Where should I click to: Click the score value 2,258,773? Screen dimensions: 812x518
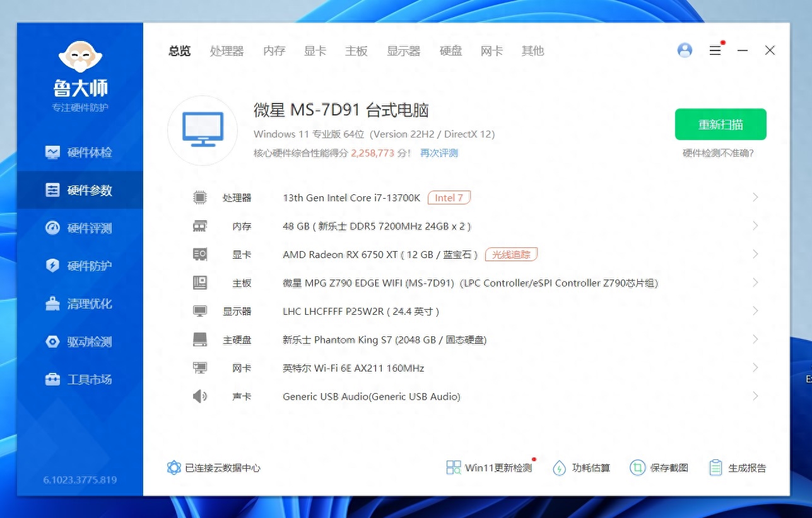tap(373, 153)
